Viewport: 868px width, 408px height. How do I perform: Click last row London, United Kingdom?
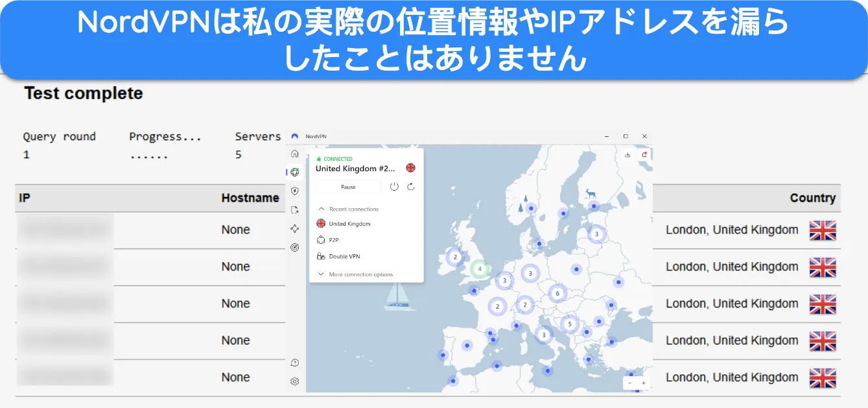point(732,378)
